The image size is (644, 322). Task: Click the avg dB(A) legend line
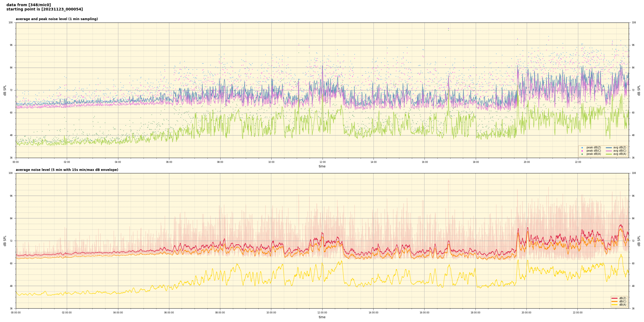[609, 154]
